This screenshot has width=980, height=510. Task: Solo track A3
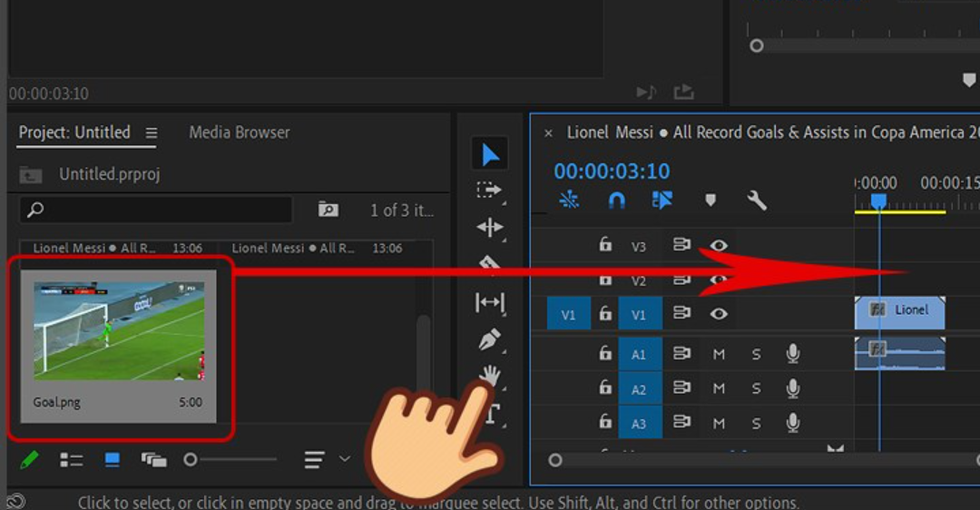point(756,423)
